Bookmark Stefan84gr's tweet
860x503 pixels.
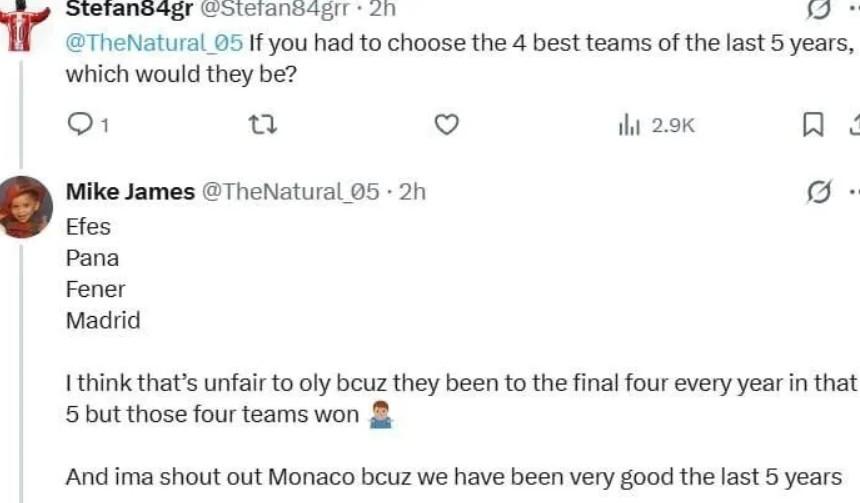813,124
